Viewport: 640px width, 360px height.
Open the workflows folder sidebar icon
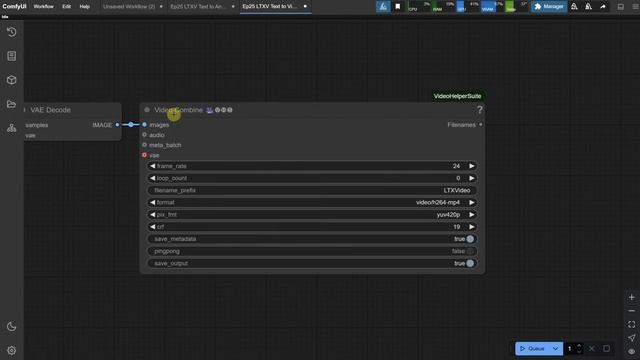point(11,104)
